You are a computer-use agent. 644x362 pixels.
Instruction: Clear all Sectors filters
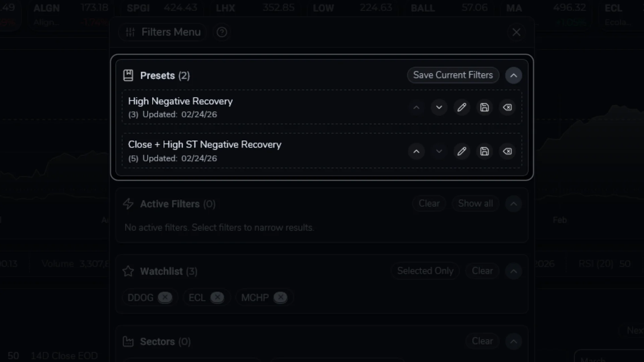coord(482,341)
